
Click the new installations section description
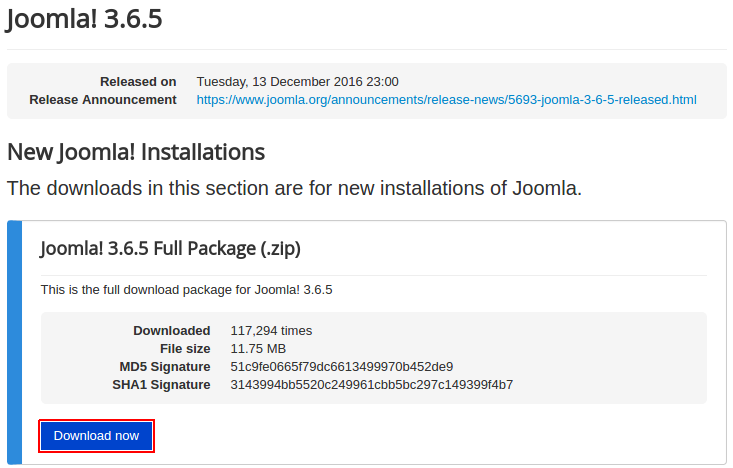click(294, 188)
